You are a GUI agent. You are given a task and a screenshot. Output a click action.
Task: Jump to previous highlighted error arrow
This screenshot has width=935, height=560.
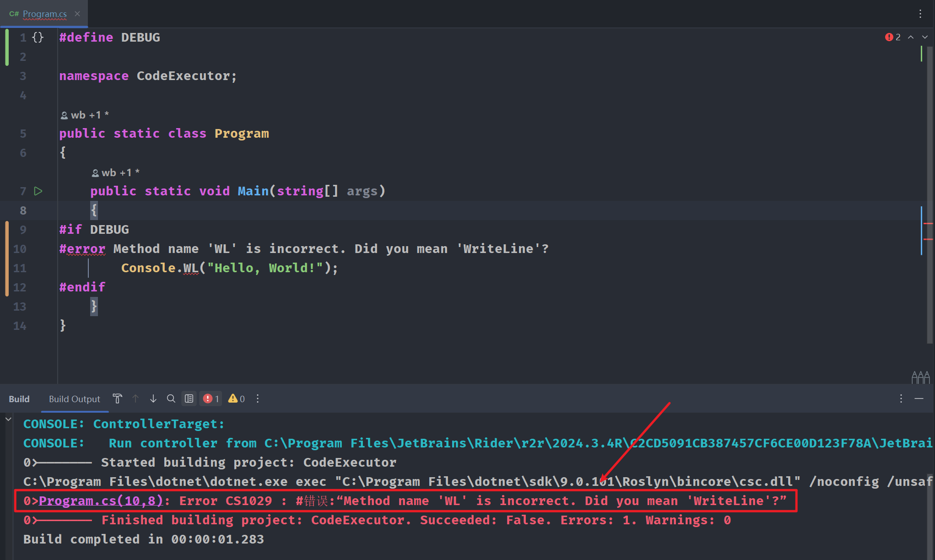(911, 37)
